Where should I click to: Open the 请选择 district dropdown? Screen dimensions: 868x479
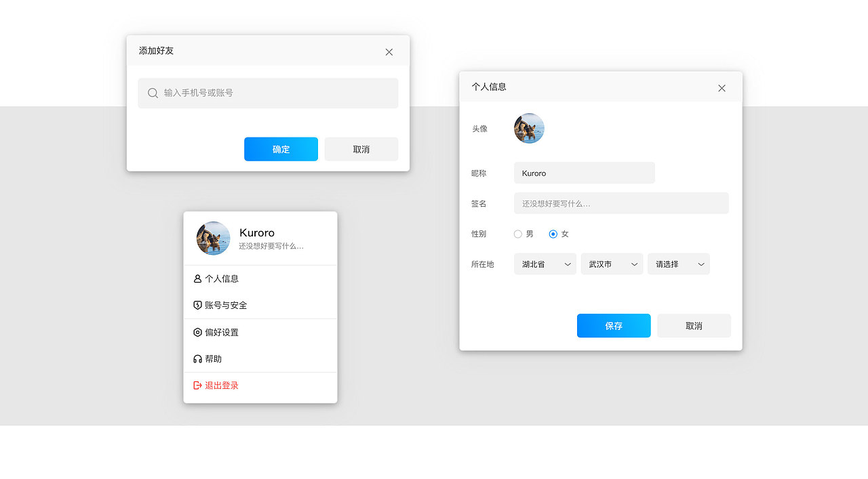(679, 264)
